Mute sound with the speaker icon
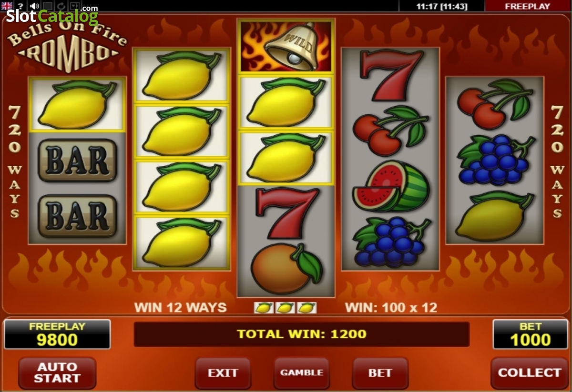Image resolution: width=572 pixels, height=392 pixels. pyautogui.click(x=34, y=6)
